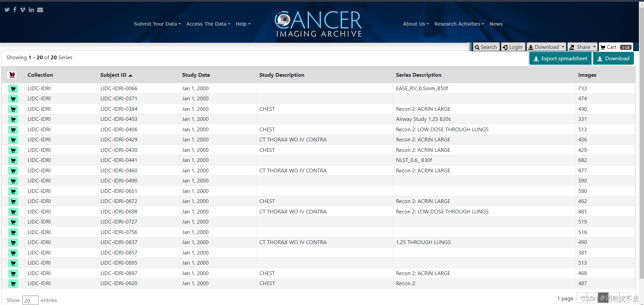Viewport: 644px width, 305px height.
Task: Select image count 682 cell
Action: 582,160
